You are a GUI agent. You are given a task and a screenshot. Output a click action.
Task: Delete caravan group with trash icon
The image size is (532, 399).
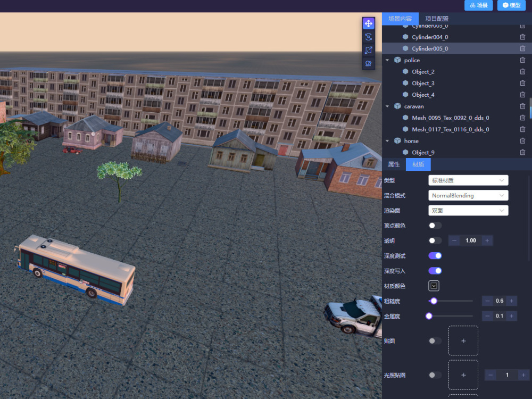click(x=522, y=106)
